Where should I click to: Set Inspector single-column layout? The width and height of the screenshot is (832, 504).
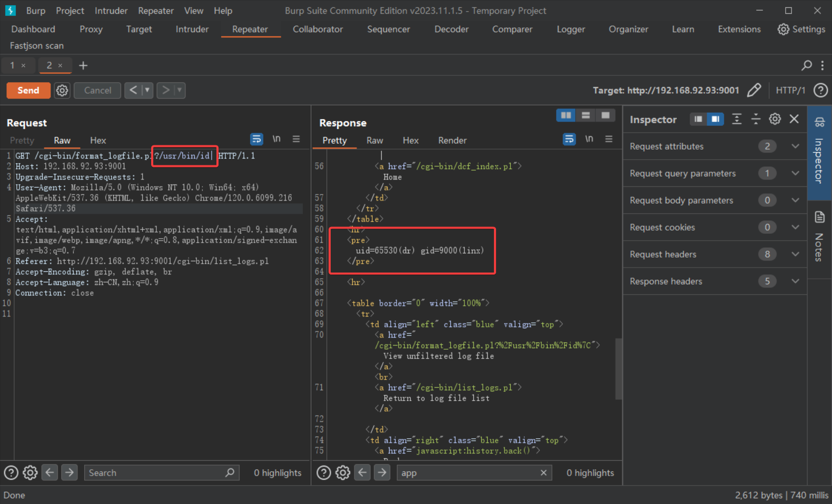[698, 119]
